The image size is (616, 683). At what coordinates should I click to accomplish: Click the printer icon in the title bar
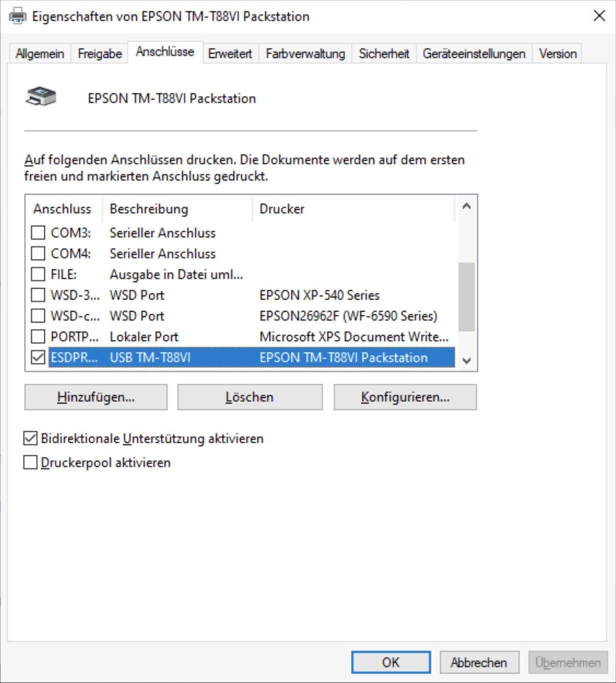(17, 16)
